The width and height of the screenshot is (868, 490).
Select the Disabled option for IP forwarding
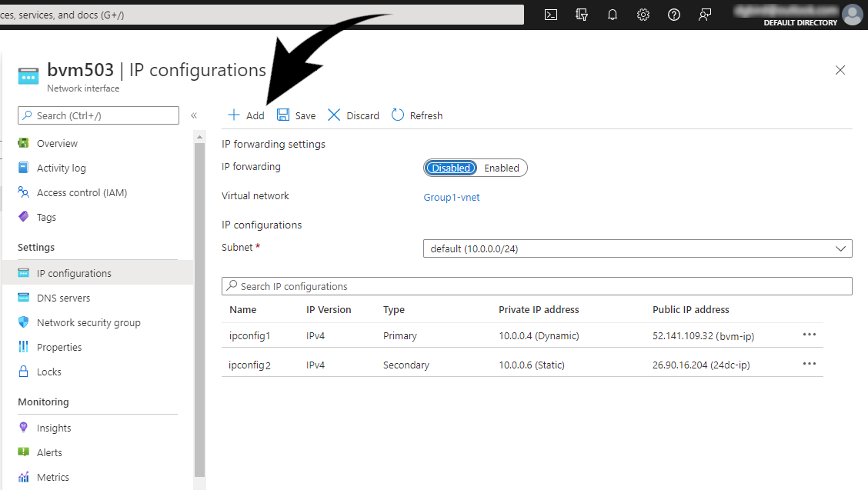point(450,168)
